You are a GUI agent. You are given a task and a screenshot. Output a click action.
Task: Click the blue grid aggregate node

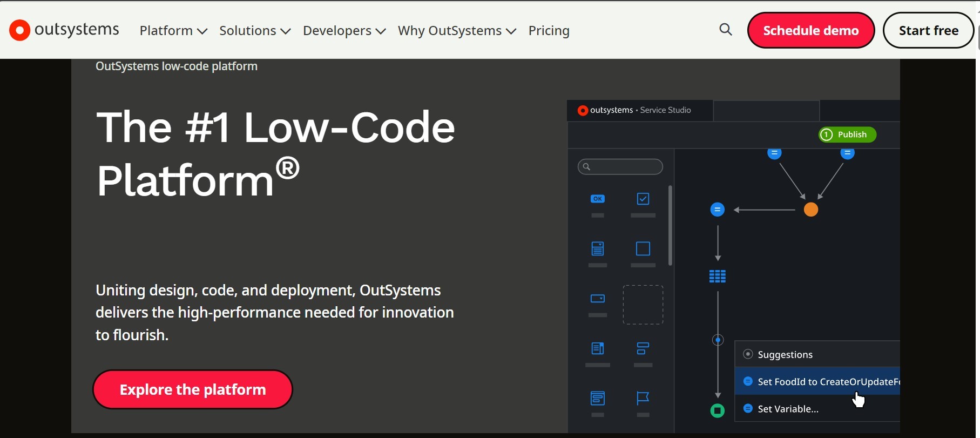tap(718, 277)
